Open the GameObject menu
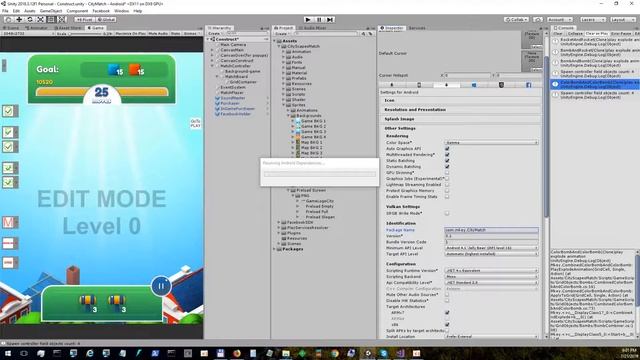 [51, 11]
